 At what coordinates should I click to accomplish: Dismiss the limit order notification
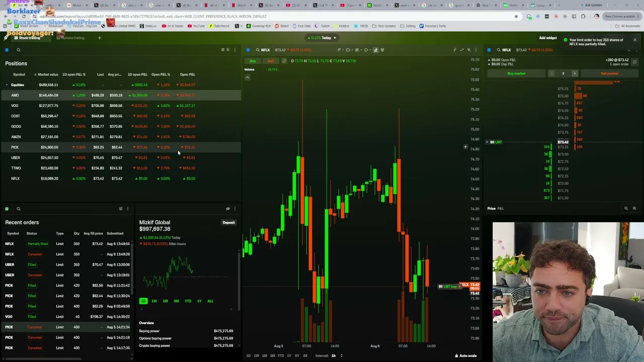click(x=634, y=40)
